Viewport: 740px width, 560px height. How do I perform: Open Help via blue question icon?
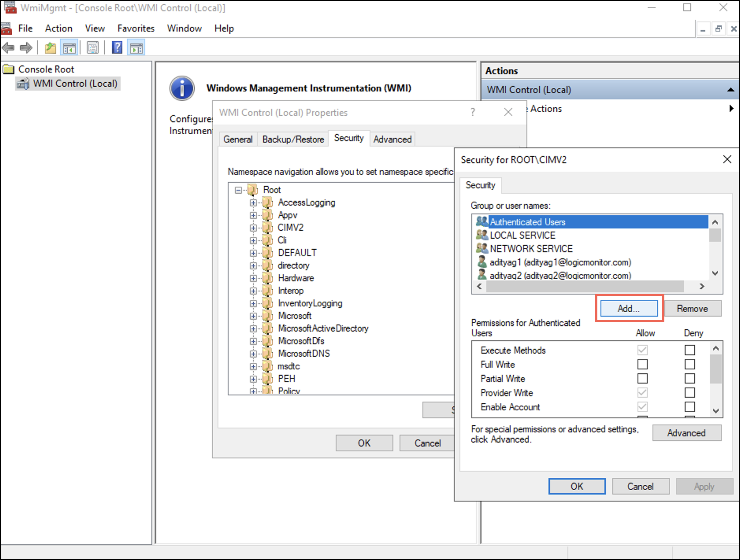[x=117, y=48]
